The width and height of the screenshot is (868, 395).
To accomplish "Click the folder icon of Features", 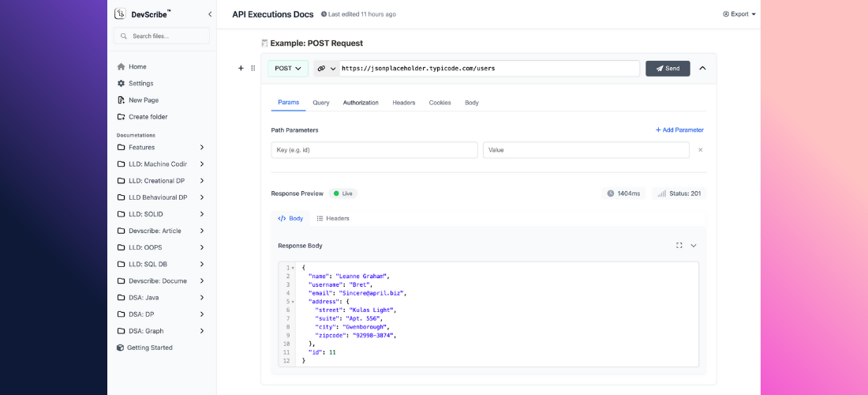I will point(121,148).
